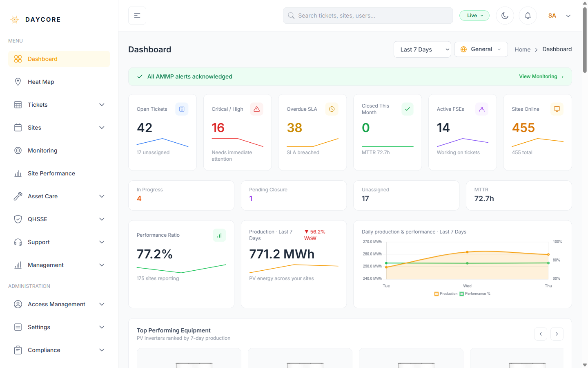Image resolution: width=588 pixels, height=368 pixels.
Task: Expand the Compliance chevron
Action: pos(102,350)
